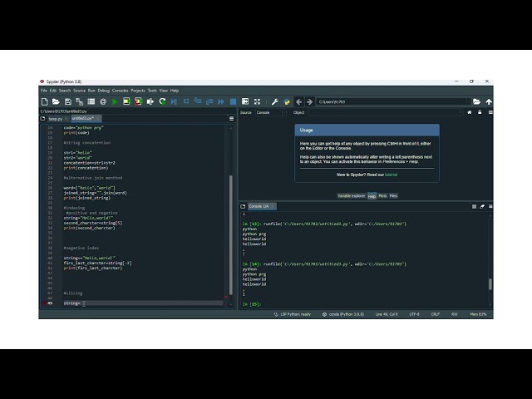Image resolution: width=532 pixels, height=399 pixels.
Task: Open the File menu
Action: (44, 91)
